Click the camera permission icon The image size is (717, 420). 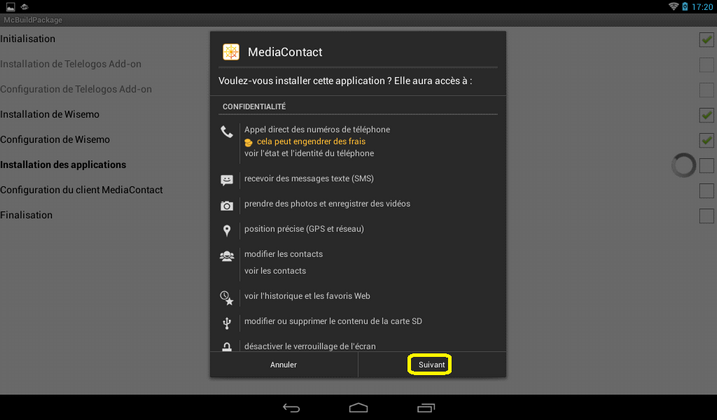[227, 206]
